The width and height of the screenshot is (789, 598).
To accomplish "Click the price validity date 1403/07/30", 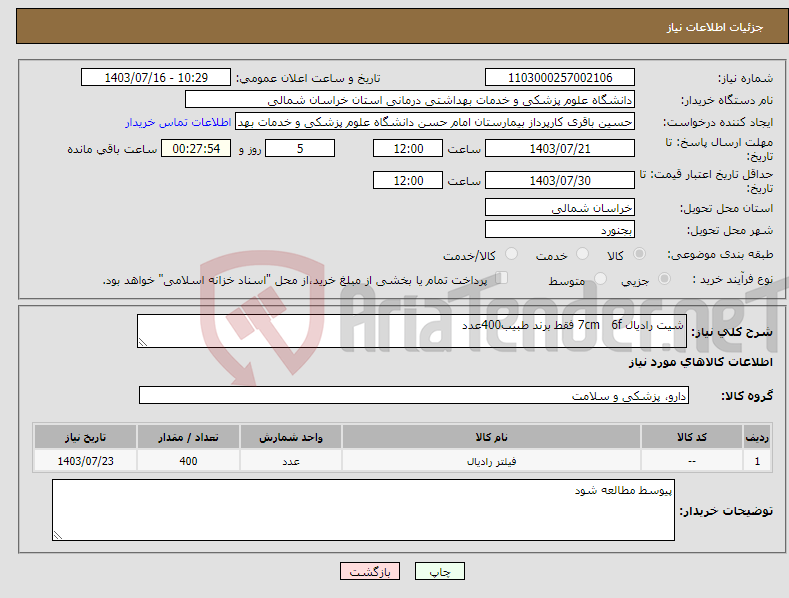I will pyautogui.click(x=560, y=180).
